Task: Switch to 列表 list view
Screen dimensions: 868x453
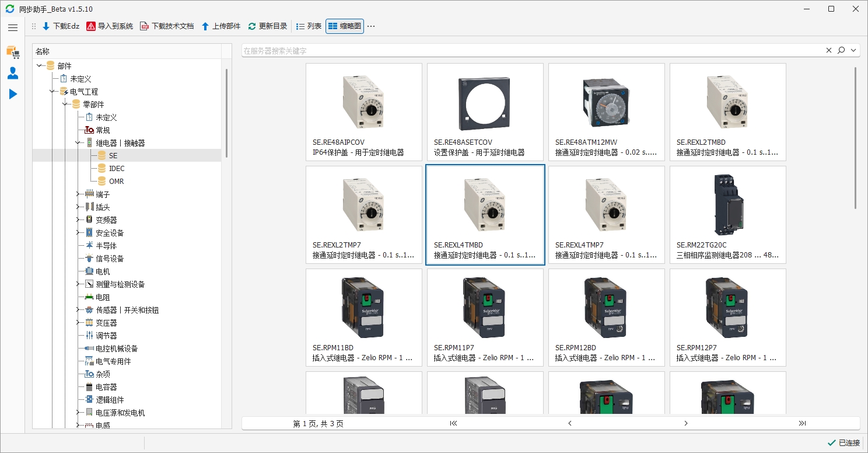Action: [309, 26]
